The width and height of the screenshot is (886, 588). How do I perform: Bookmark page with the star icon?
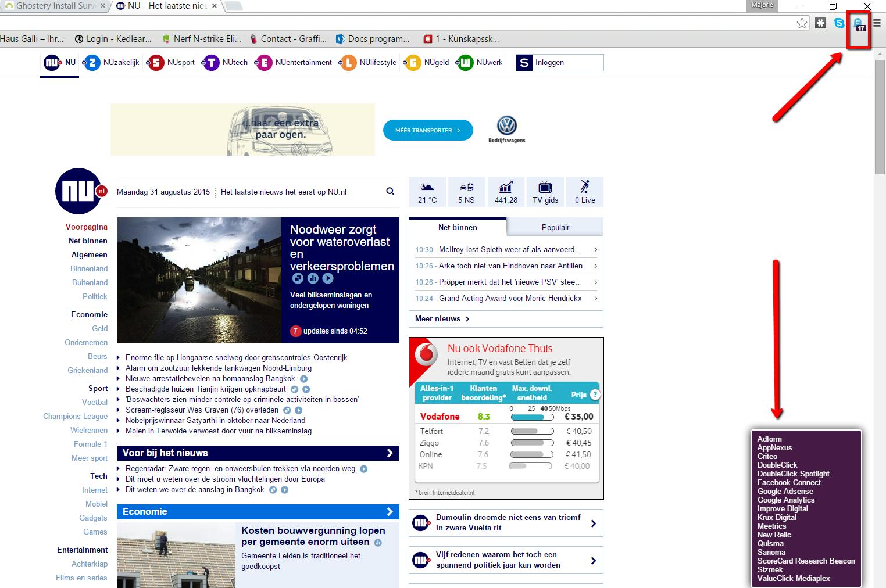(x=802, y=23)
